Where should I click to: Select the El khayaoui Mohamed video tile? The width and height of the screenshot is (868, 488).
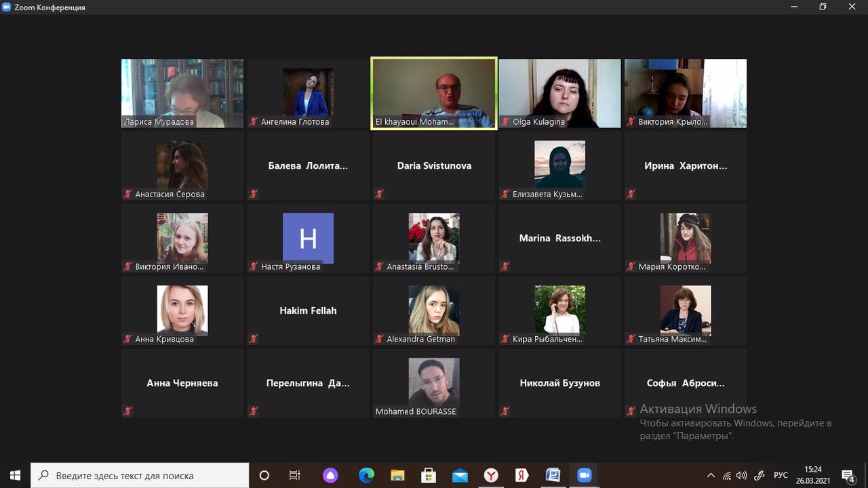click(x=434, y=93)
